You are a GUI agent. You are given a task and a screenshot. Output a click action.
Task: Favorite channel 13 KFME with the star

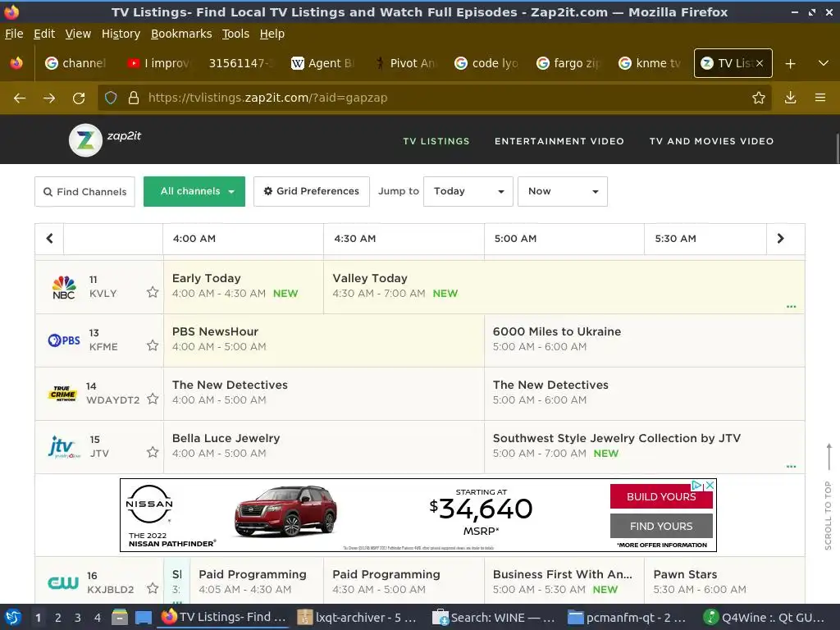pos(153,345)
